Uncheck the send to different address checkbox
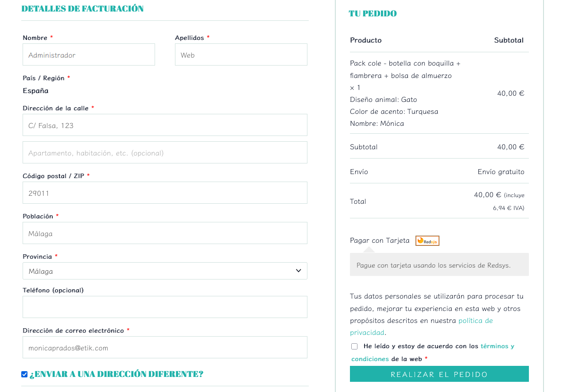This screenshot has height=392, width=567. pyautogui.click(x=24, y=374)
